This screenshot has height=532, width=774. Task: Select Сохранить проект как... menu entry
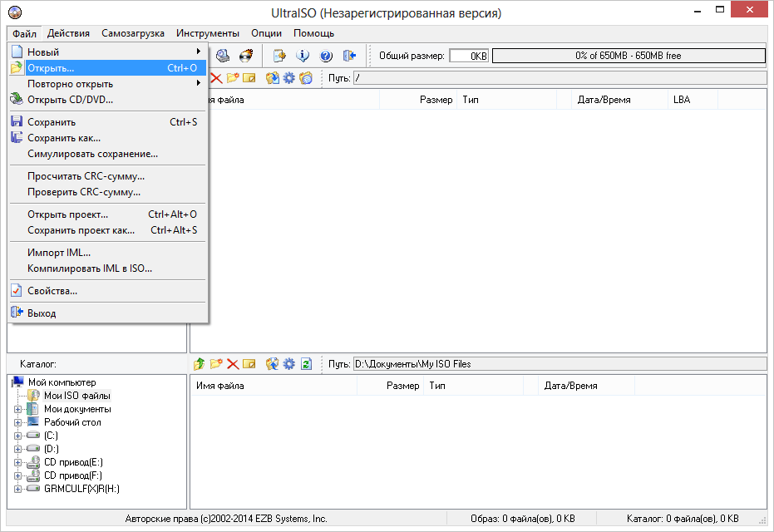point(107,230)
